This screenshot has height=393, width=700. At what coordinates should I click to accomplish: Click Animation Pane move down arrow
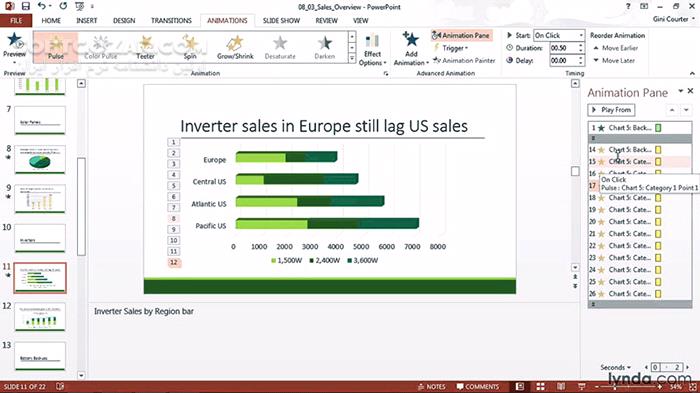coord(686,110)
